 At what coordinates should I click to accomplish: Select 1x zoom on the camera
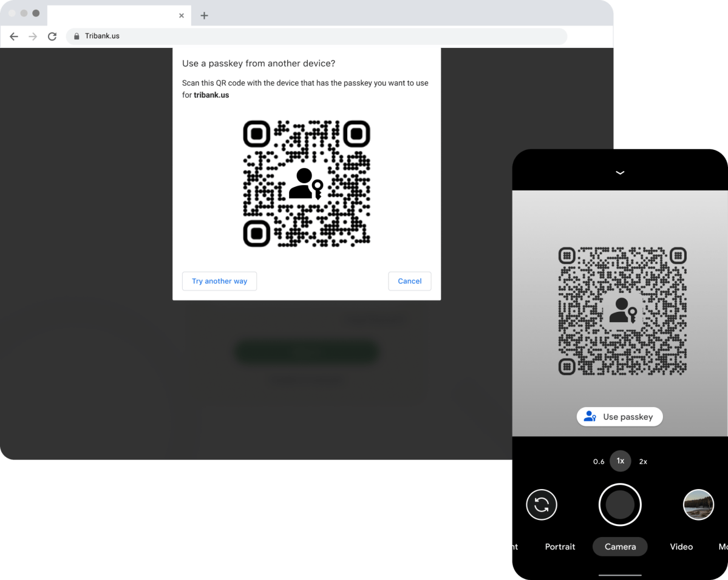(x=620, y=461)
